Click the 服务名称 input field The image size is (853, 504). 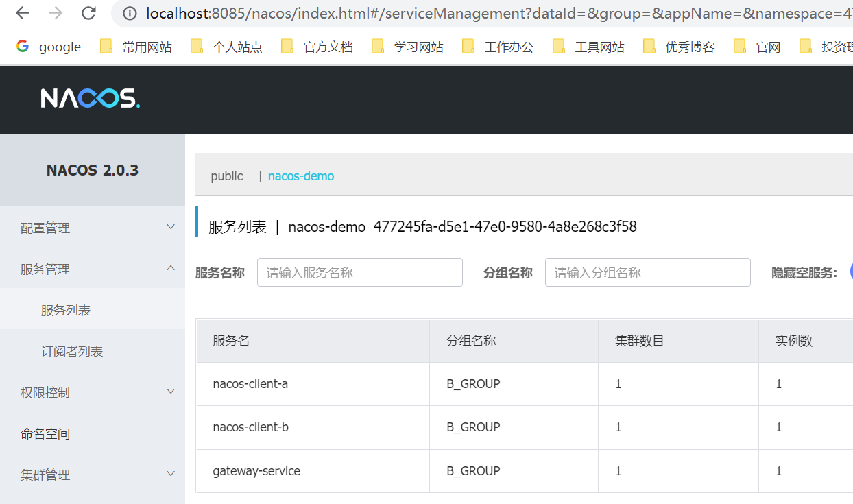point(360,272)
